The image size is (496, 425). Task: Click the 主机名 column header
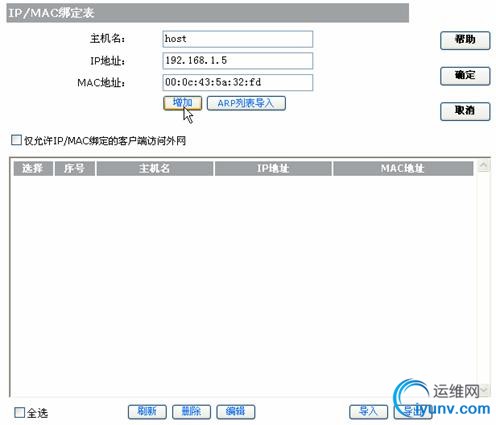coord(155,168)
